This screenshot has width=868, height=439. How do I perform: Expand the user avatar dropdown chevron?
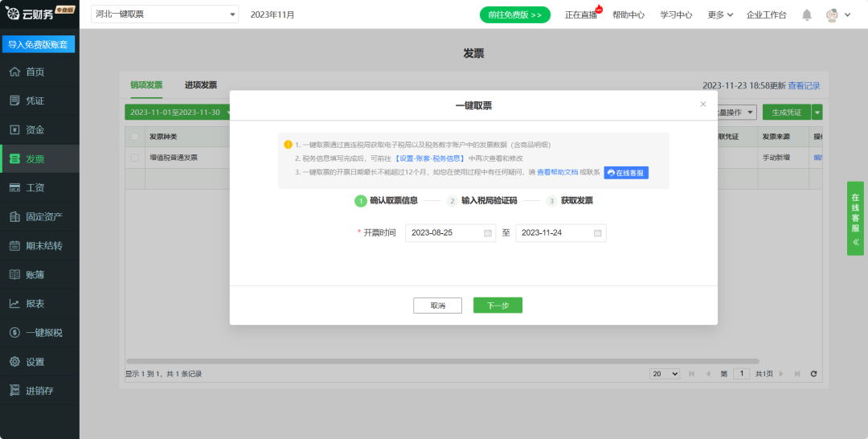tap(848, 15)
